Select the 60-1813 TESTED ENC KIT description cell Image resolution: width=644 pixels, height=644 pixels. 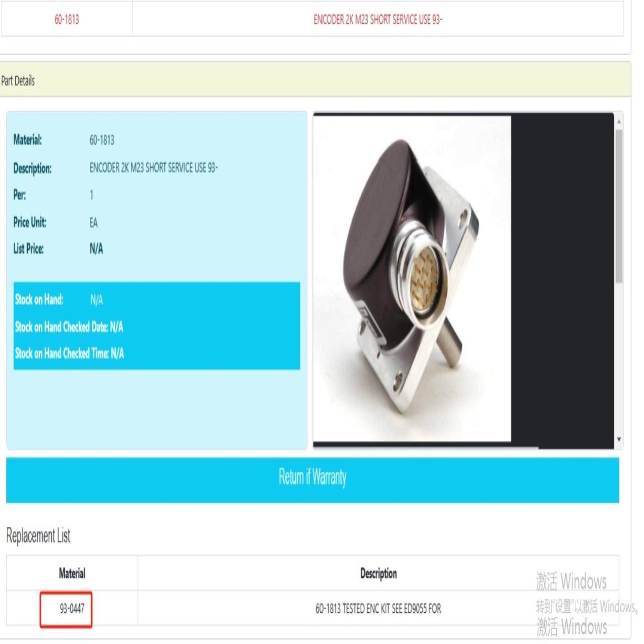378,609
